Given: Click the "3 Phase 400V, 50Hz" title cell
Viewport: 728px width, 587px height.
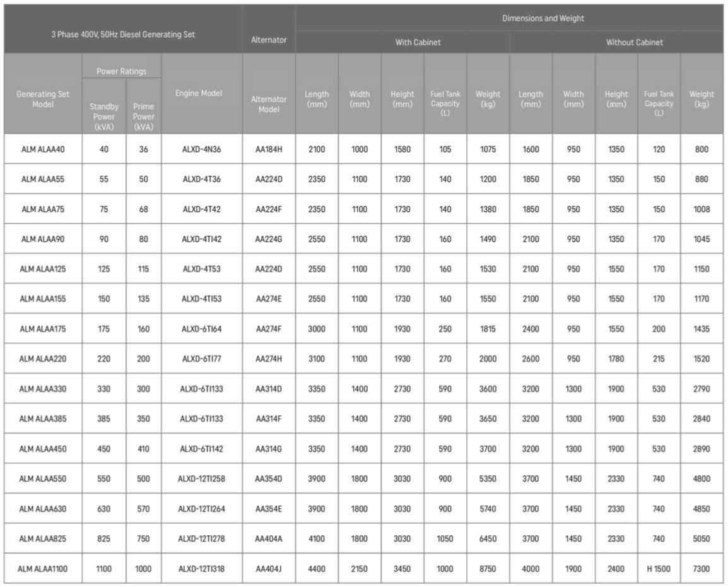Looking at the screenshot, I should tap(123, 35).
